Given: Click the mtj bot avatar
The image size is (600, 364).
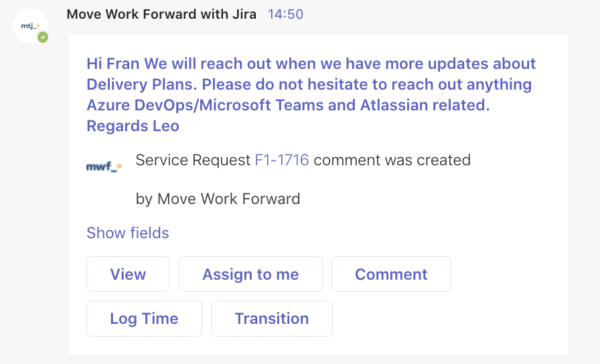Looking at the screenshot, I should pyautogui.click(x=29, y=26).
